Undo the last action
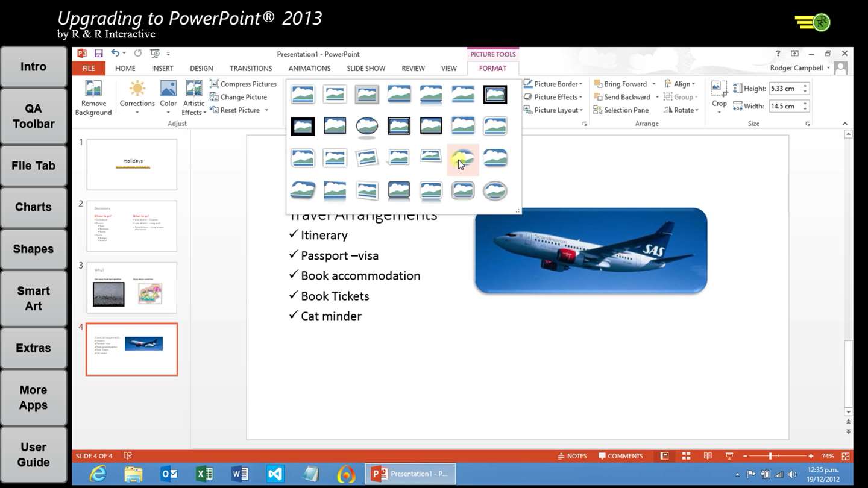 (115, 54)
